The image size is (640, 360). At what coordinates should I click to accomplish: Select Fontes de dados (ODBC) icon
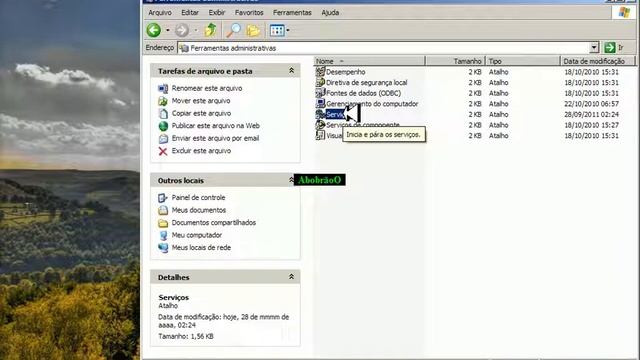320,93
